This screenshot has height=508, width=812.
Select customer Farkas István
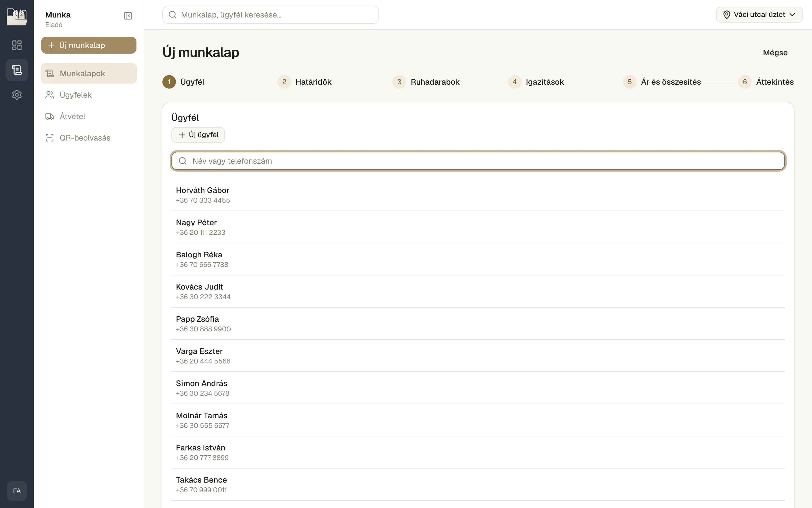pos(478,453)
